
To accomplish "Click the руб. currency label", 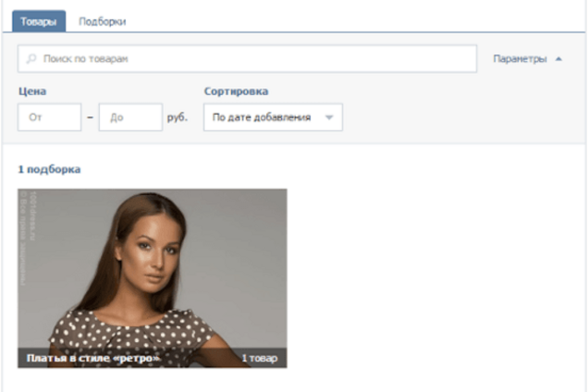I will point(178,117).
